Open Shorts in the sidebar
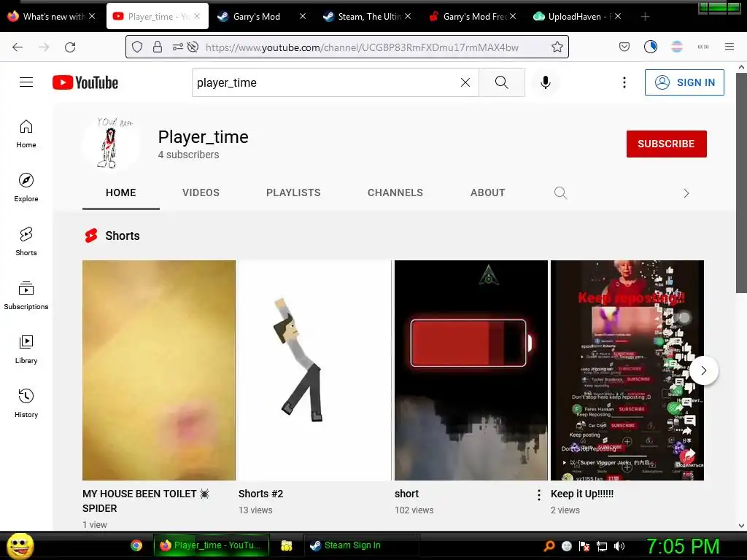 26,241
